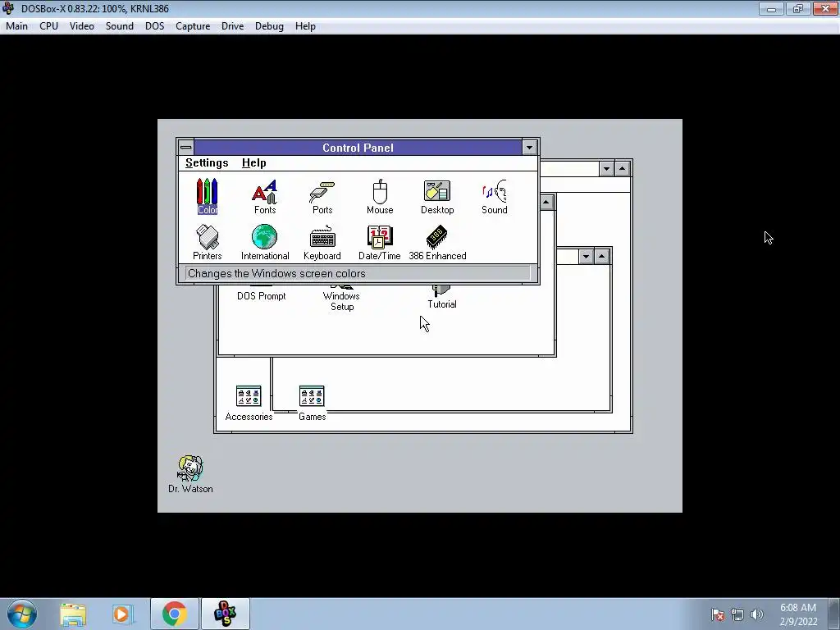This screenshot has height=630, width=840.
Task: Select the Ports icon
Action: pos(322,197)
